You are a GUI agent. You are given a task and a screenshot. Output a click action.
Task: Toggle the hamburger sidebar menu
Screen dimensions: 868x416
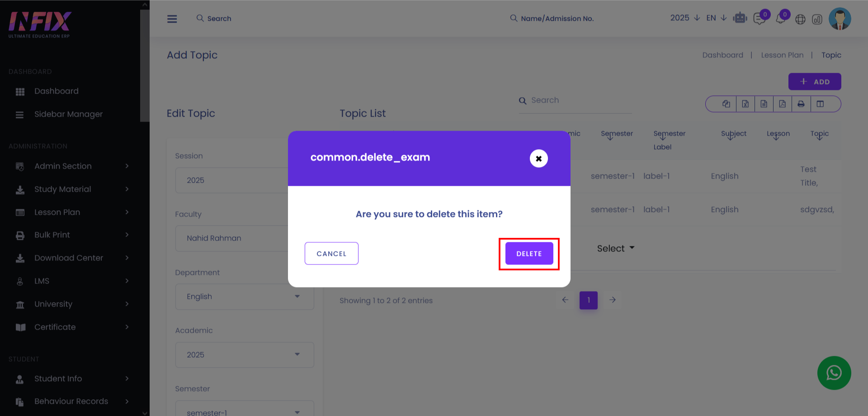pyautogui.click(x=172, y=19)
